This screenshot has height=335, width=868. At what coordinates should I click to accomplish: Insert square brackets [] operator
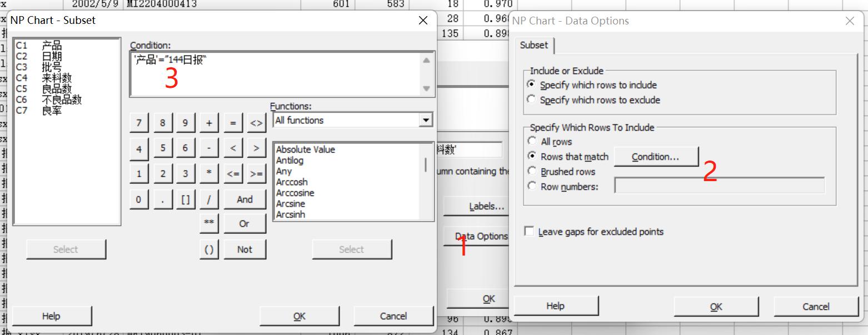pos(186,199)
